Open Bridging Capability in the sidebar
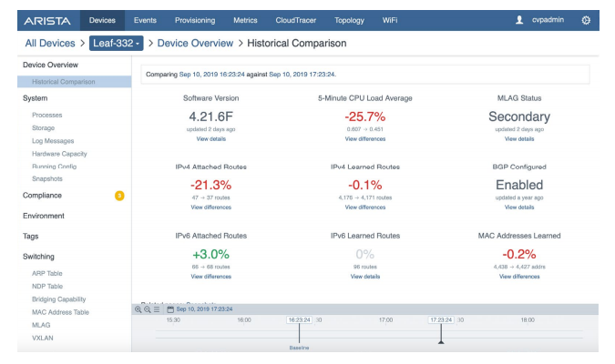 pos(59,299)
